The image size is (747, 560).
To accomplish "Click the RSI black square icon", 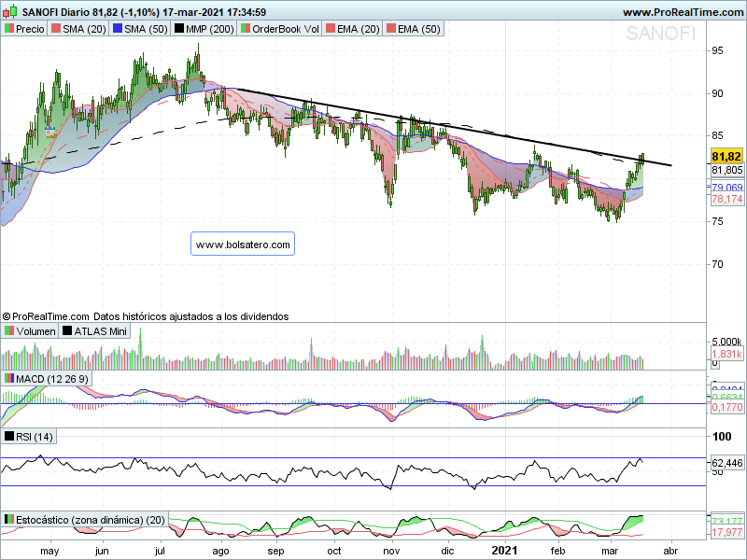I will [9, 436].
